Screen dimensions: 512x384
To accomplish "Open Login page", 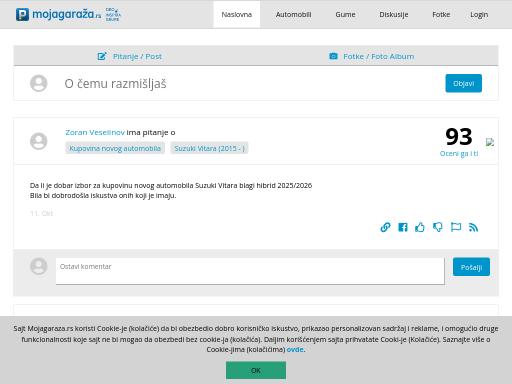I will click(x=479, y=15).
